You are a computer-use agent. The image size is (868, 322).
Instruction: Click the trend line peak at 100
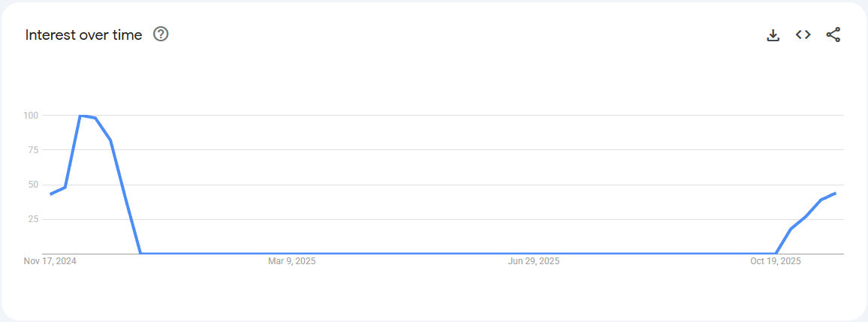(80, 116)
